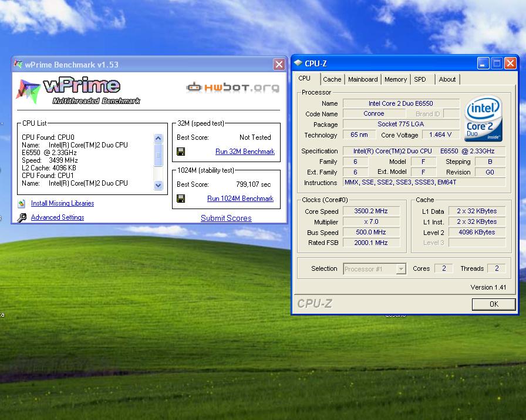The image size is (526, 420).
Task: Close the CPU-Z window
Action: (510, 63)
